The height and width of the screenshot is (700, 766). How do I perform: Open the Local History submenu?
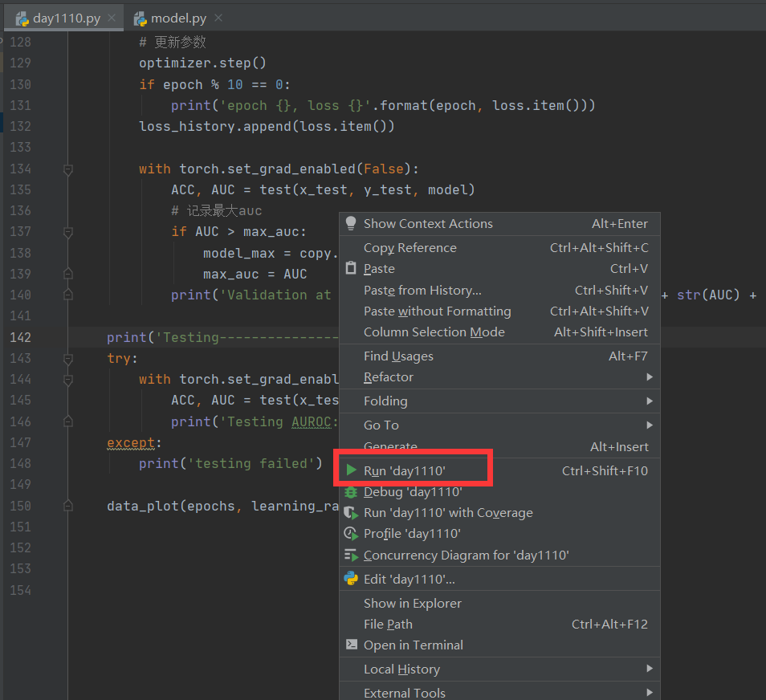pyautogui.click(x=499, y=669)
